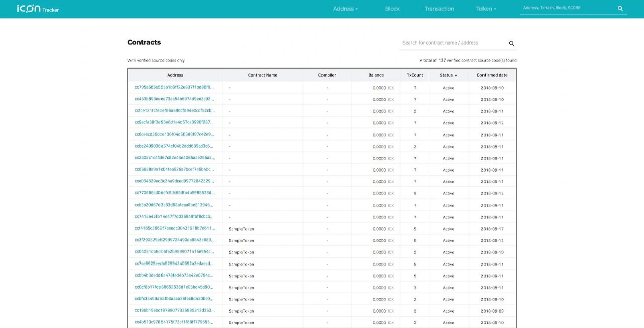Click the TxCount column header
The image size is (644, 328).
click(415, 75)
